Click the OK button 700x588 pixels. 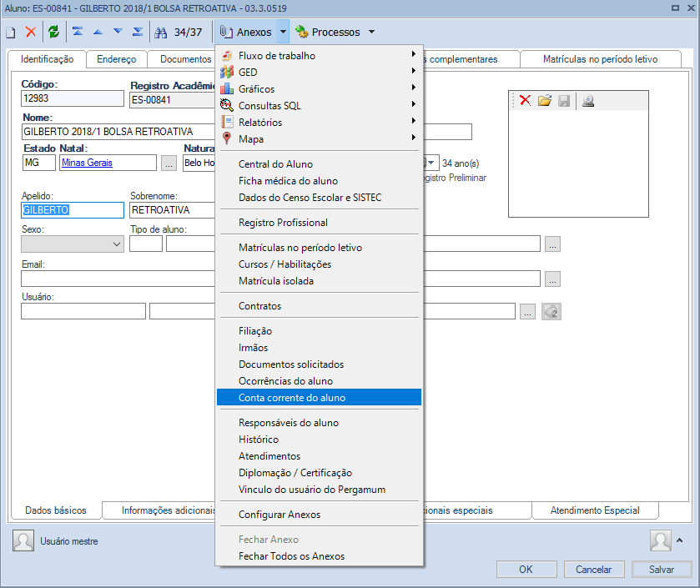click(x=526, y=570)
